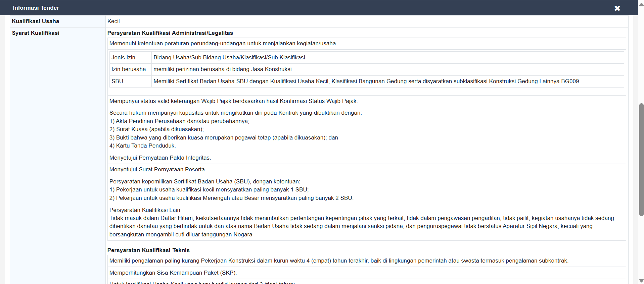This screenshot has width=644, height=284.
Task: Select the Kualifikasi Usaha row label
Action: [35, 21]
